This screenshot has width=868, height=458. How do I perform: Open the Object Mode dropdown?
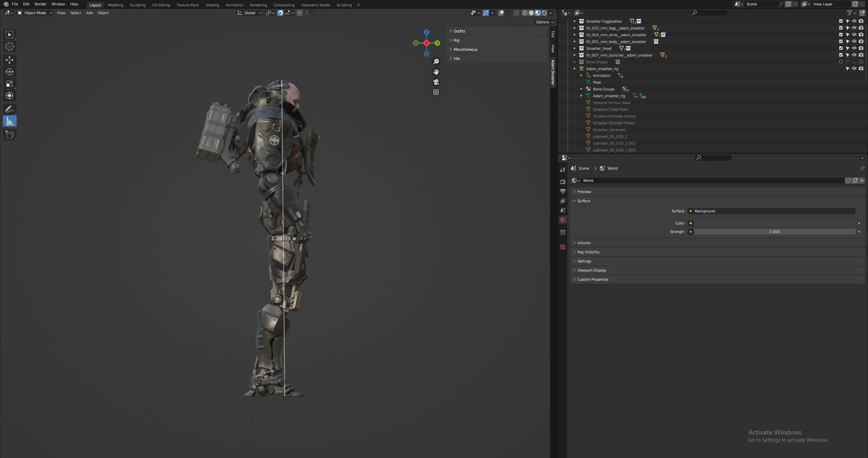click(x=35, y=13)
